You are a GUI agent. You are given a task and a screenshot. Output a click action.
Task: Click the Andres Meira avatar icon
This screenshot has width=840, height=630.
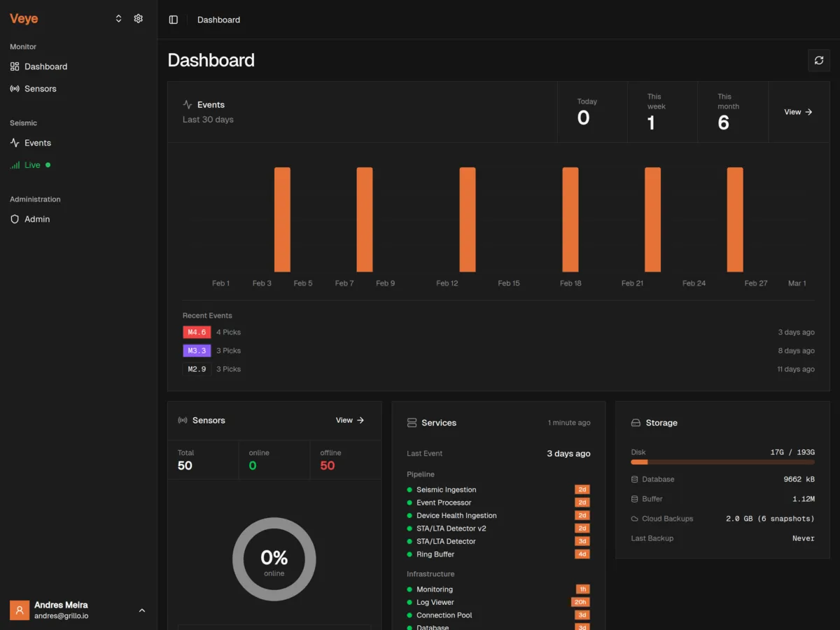tap(20, 610)
